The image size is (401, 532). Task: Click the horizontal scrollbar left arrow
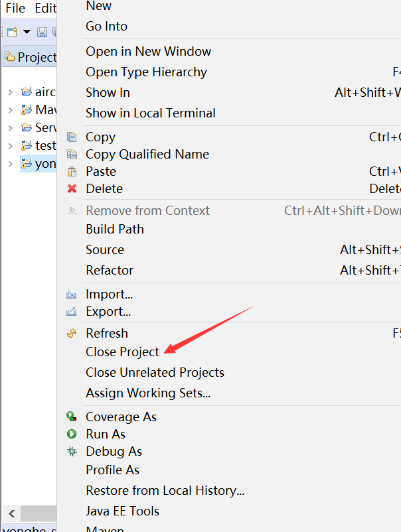point(11,513)
